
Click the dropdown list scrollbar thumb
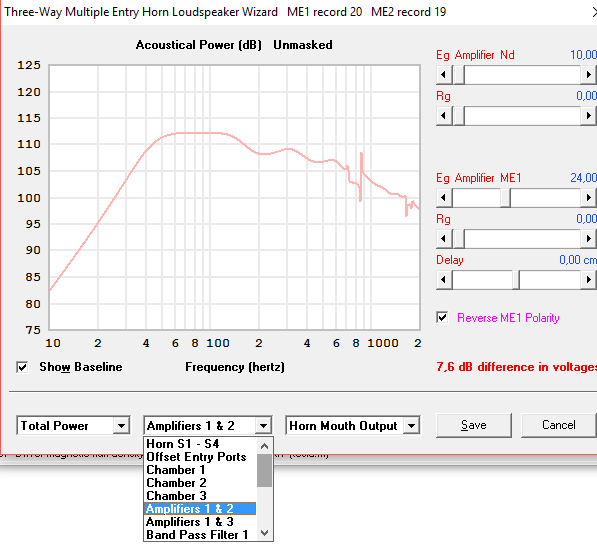(265, 471)
